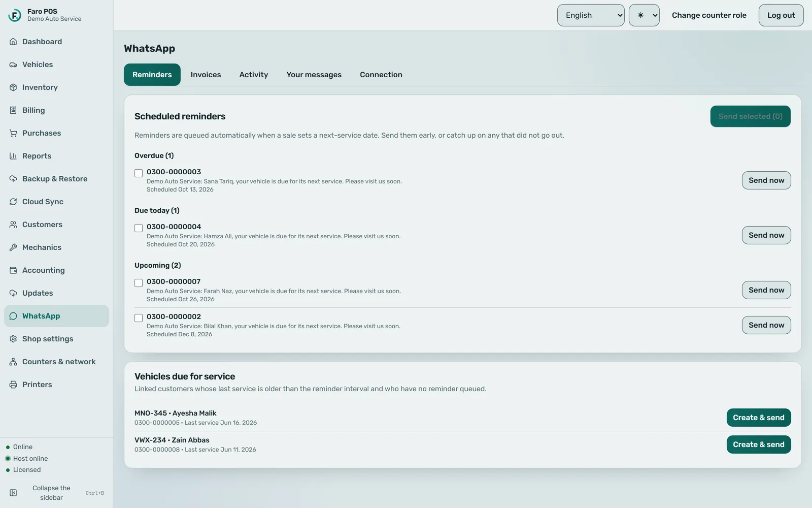Click the Printers printer icon
812x508 pixels.
point(13,385)
